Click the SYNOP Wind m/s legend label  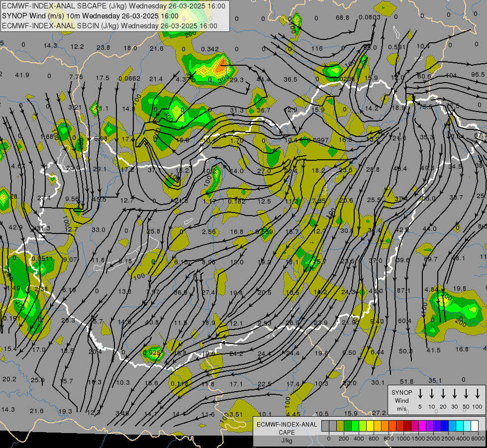(401, 400)
